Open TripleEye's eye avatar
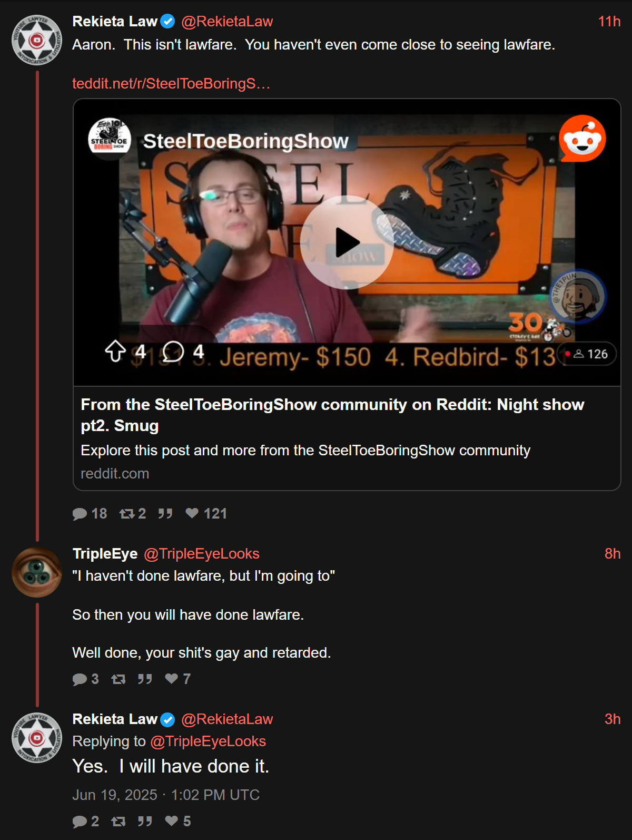The width and height of the screenshot is (632, 840). (37, 572)
